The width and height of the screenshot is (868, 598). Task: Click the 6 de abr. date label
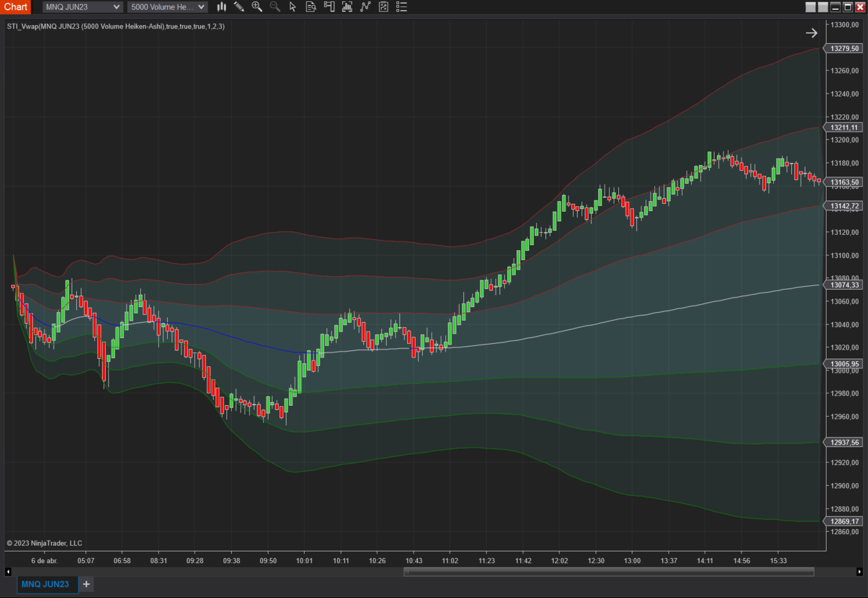(45, 561)
